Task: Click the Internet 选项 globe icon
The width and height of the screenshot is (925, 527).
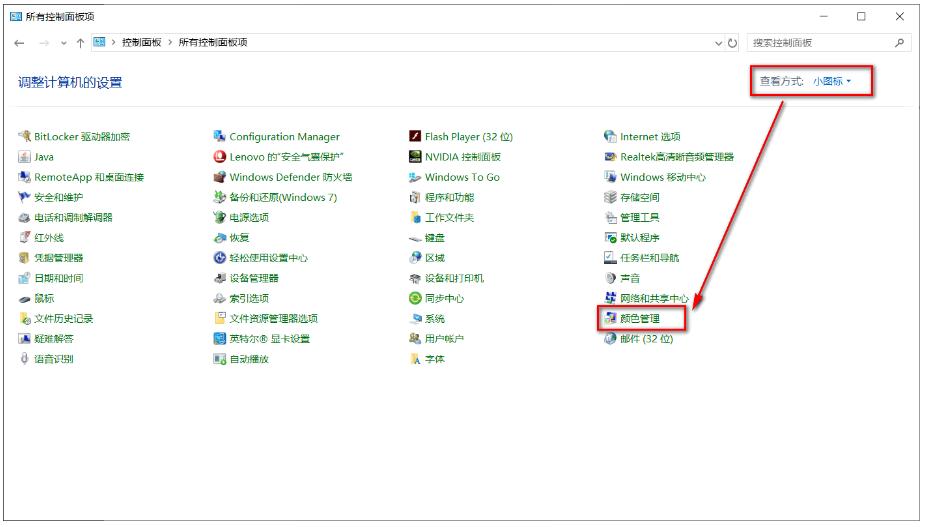Action: click(610, 136)
